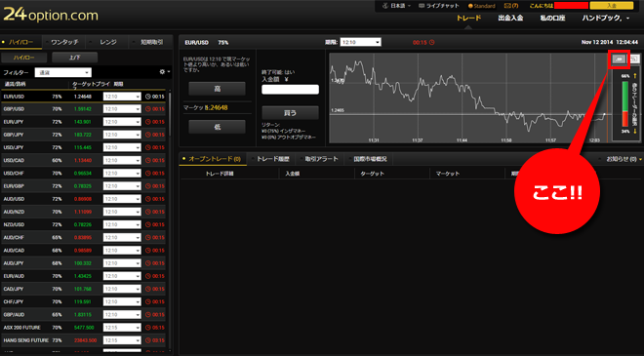Select the ハイ/ロー sub-mode button
Viewport: 644px width, 356px height.
coord(23,58)
